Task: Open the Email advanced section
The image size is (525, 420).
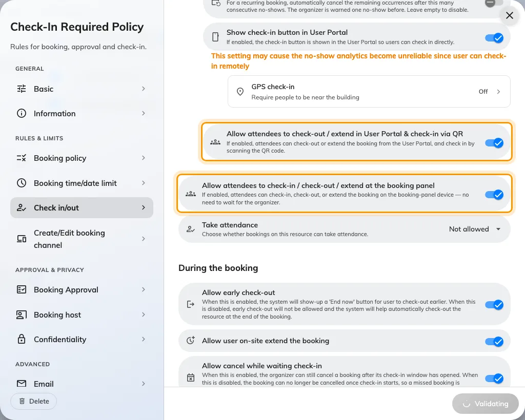Action: pyautogui.click(x=82, y=384)
